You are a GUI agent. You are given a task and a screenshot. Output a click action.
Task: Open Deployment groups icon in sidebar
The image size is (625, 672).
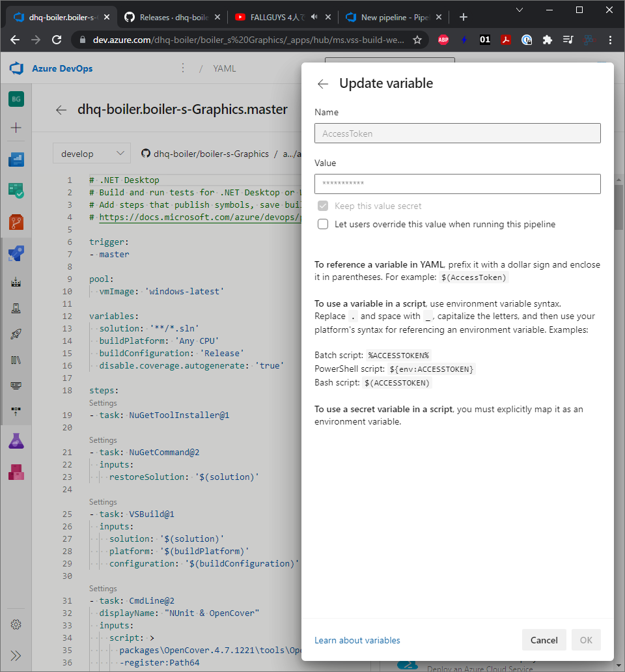pyautogui.click(x=16, y=412)
